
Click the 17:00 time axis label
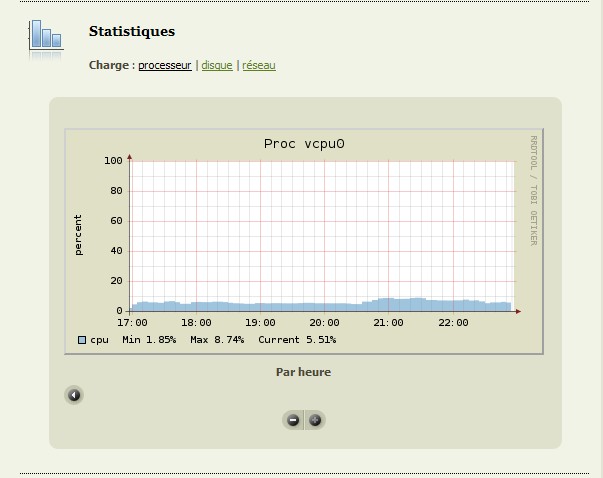click(x=132, y=323)
